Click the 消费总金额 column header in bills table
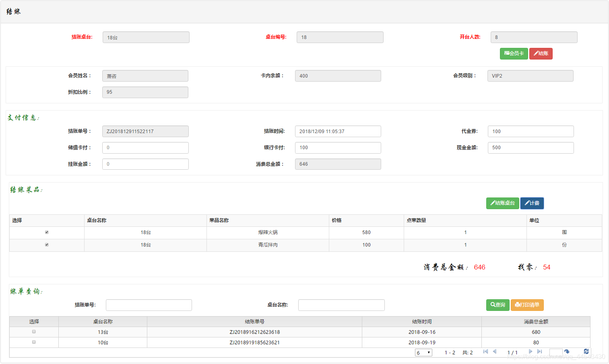609x364 pixels. coord(536,322)
